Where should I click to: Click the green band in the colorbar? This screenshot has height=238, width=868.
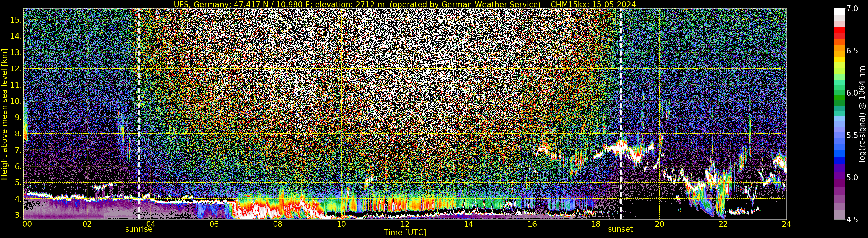pyautogui.click(x=839, y=98)
